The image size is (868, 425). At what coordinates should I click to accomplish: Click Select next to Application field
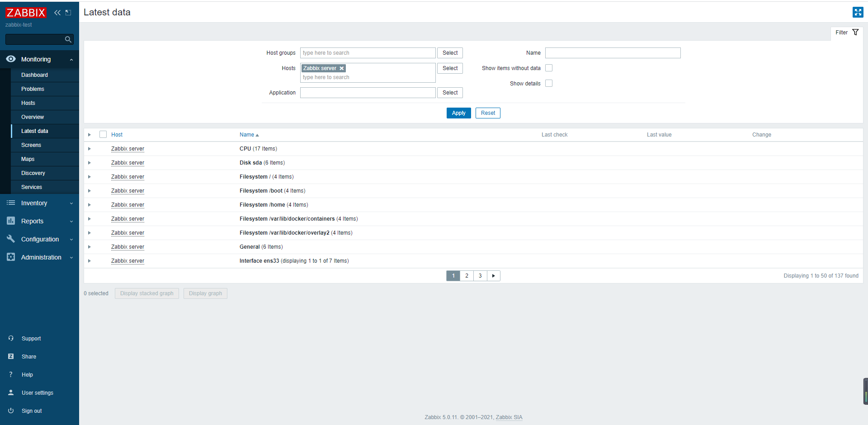(450, 93)
